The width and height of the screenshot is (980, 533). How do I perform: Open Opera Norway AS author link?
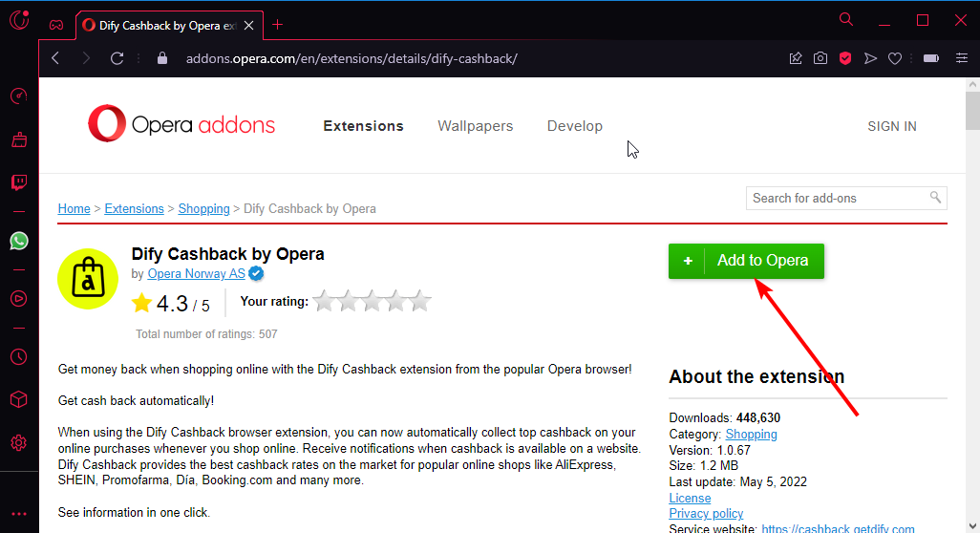tap(196, 274)
